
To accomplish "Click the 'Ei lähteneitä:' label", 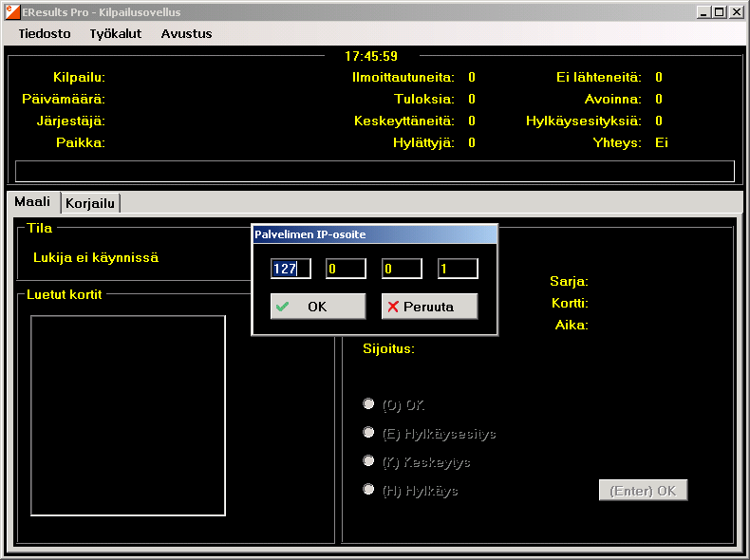I will pos(599,78).
